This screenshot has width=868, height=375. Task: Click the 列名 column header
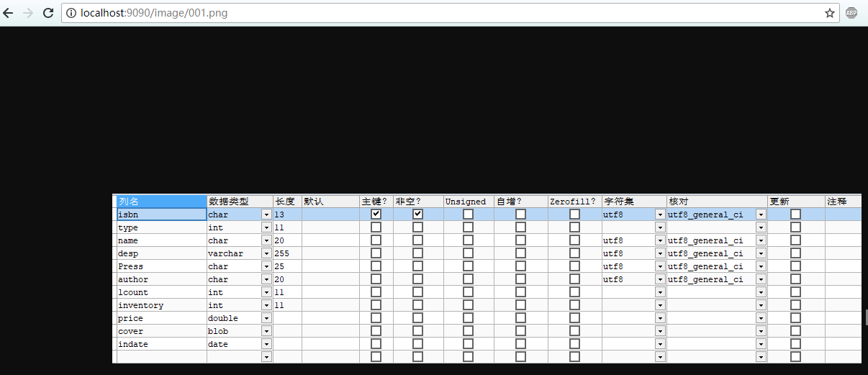click(161, 202)
